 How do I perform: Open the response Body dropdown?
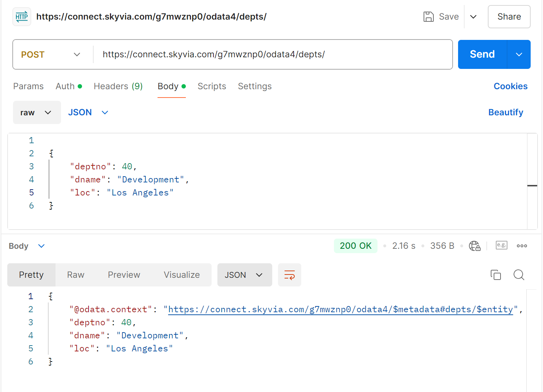tap(26, 246)
